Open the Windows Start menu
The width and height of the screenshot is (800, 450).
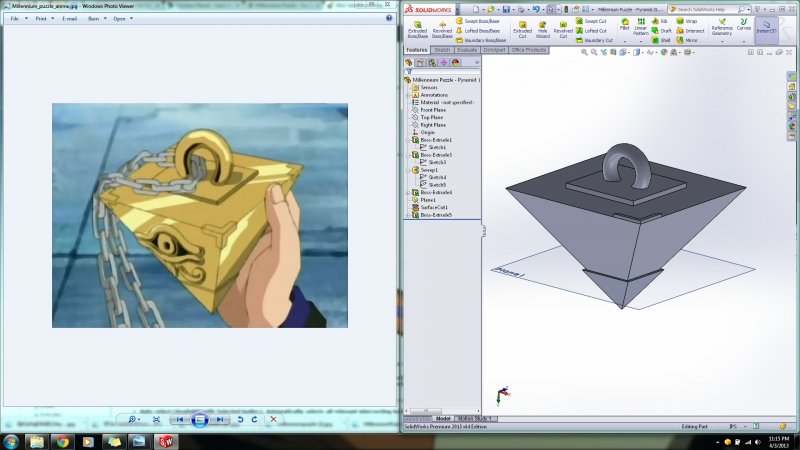[11, 441]
